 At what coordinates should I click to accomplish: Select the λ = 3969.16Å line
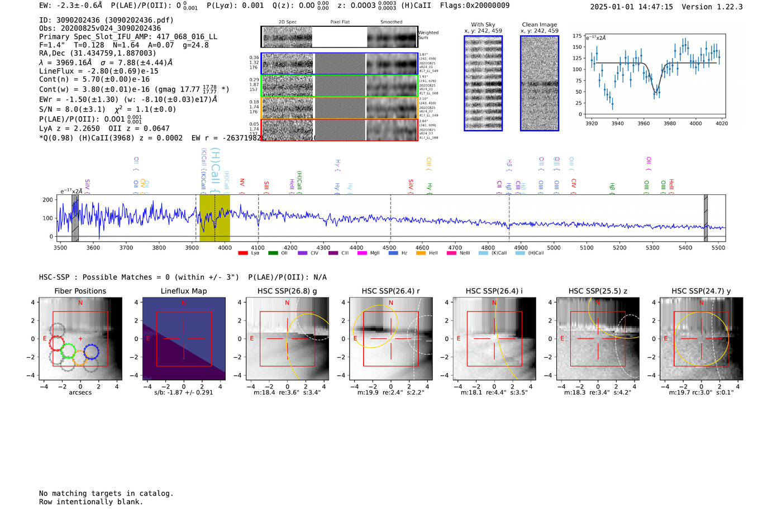click(x=106, y=63)
